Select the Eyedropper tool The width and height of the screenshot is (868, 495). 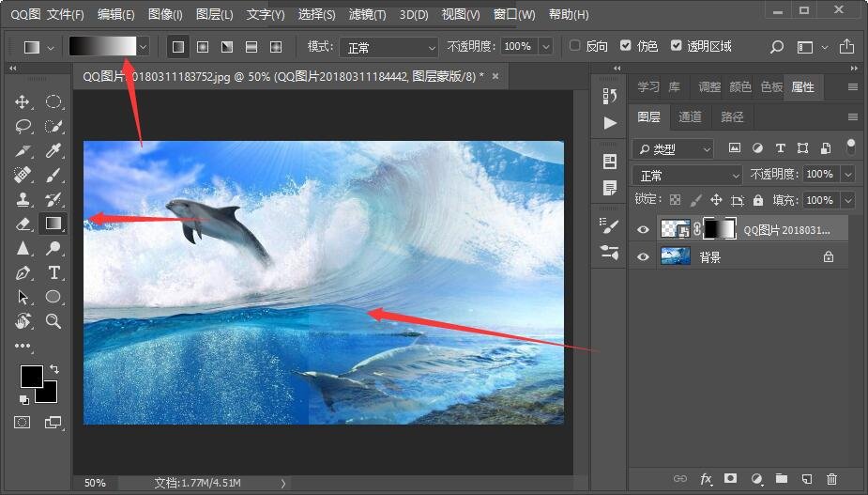click(53, 151)
